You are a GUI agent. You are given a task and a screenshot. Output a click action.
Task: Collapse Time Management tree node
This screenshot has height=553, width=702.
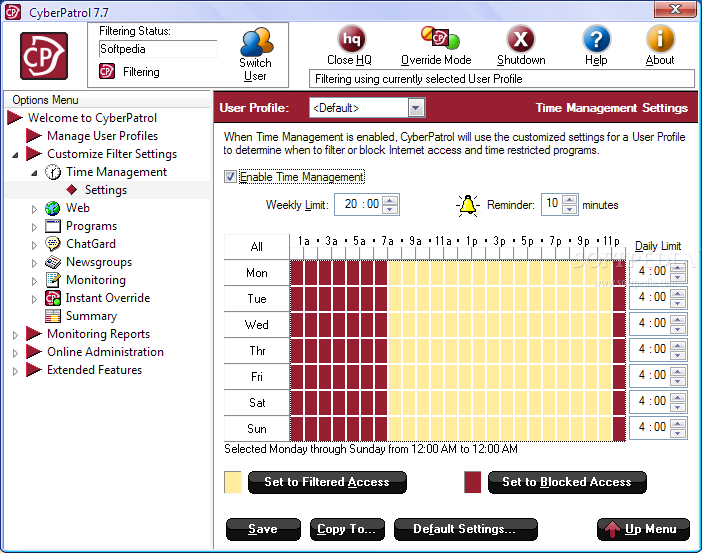pyautogui.click(x=34, y=173)
